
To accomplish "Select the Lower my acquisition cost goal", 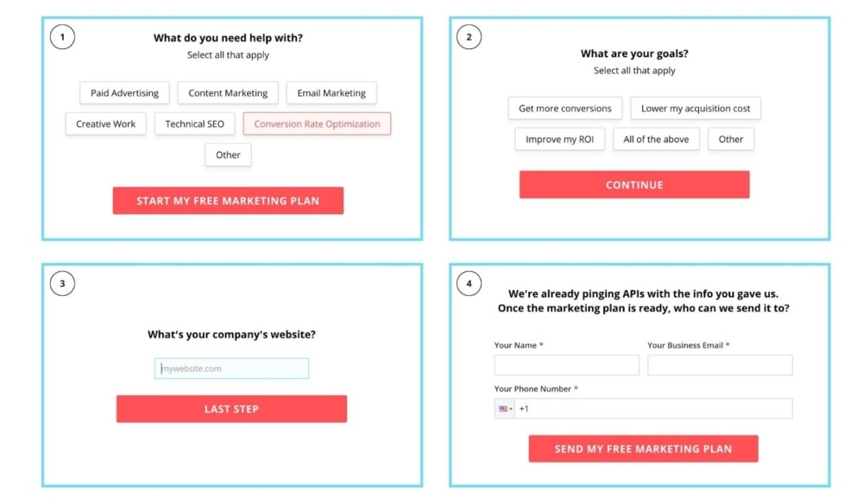I will point(696,108).
